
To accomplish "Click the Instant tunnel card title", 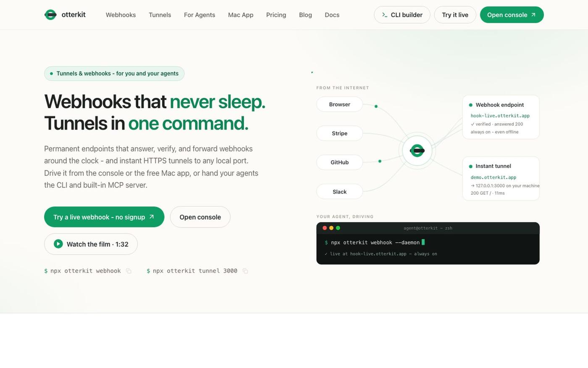I will [493, 166].
